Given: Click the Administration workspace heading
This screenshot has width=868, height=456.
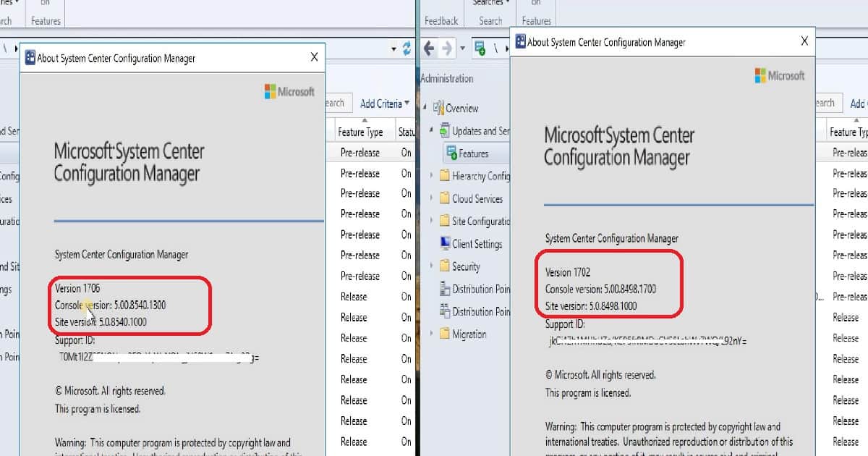Looking at the screenshot, I should 447,78.
